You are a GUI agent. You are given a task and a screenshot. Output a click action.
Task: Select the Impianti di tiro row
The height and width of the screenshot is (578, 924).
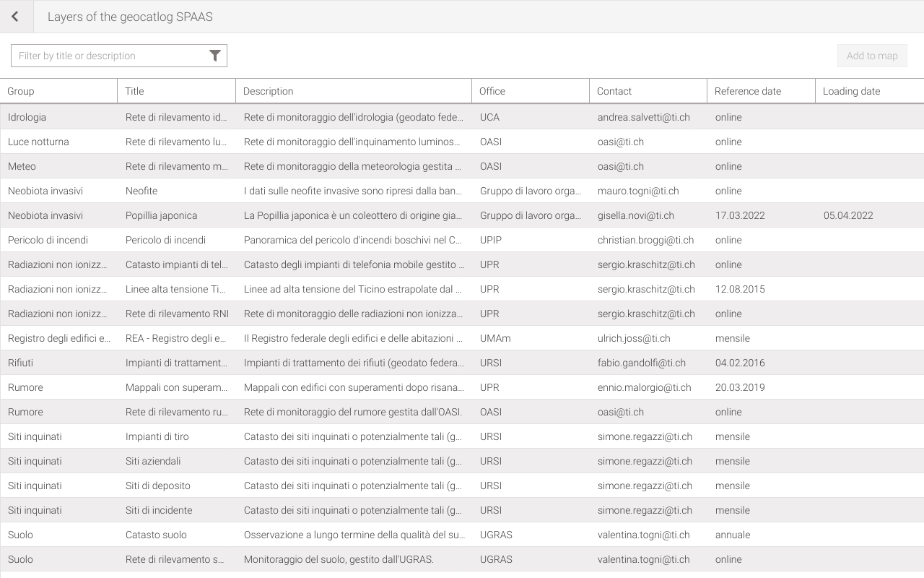tap(462, 436)
